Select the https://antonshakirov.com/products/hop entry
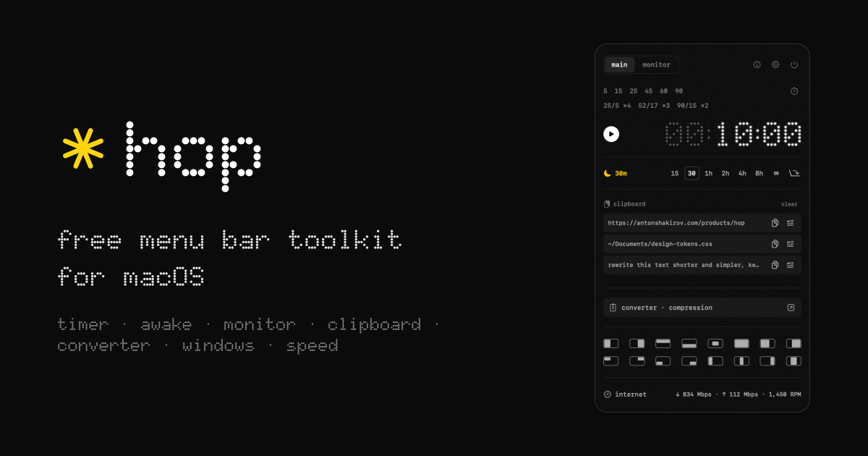 point(702,223)
